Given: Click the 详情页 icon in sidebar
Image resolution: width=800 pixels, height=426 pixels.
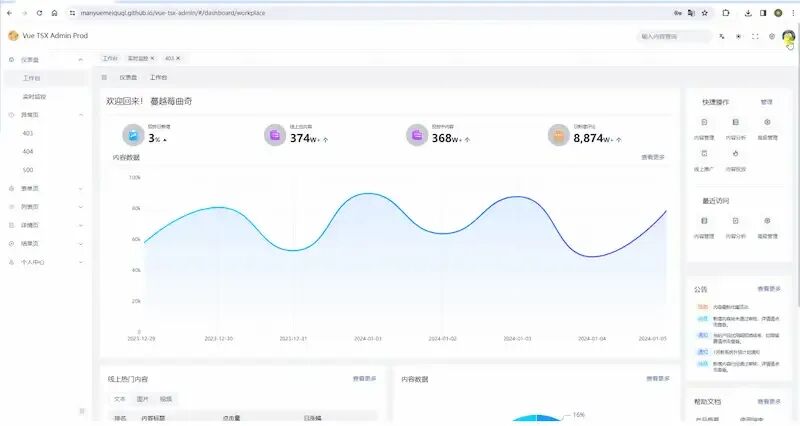Looking at the screenshot, I should pos(12,225).
